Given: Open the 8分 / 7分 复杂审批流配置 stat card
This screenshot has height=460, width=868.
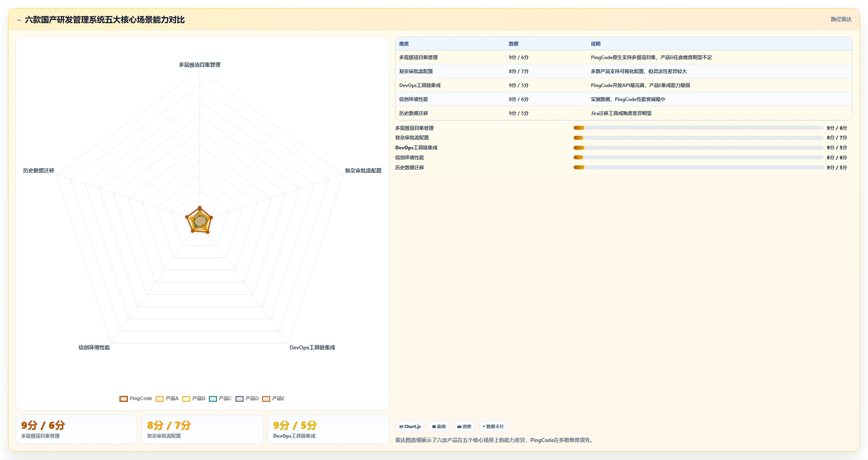Looking at the screenshot, I should click(x=203, y=429).
